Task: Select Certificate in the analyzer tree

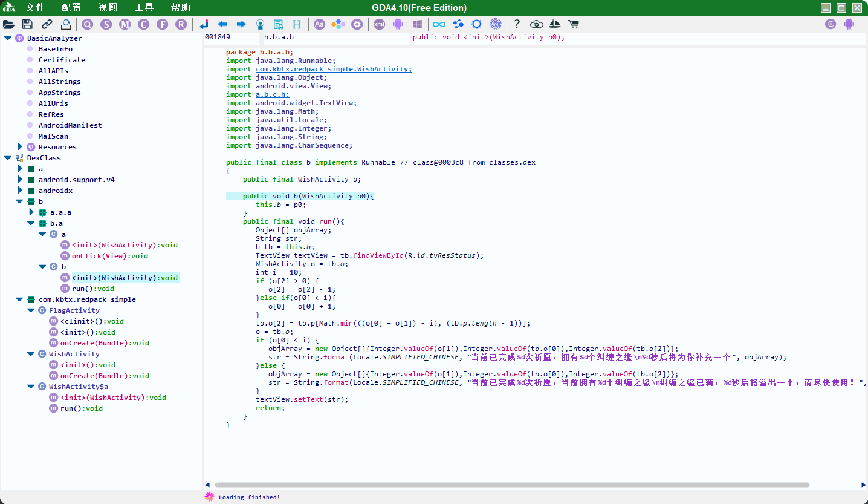Action: [x=62, y=60]
